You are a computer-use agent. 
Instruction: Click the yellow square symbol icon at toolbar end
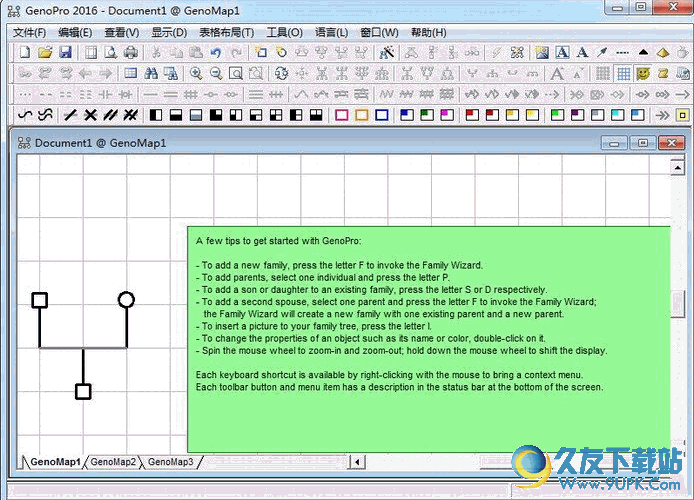coord(682,115)
